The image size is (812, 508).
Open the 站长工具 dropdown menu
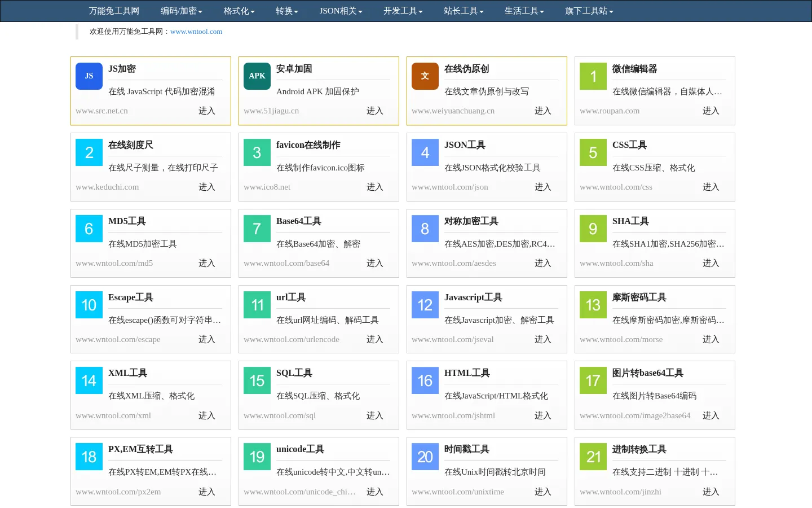tap(464, 11)
